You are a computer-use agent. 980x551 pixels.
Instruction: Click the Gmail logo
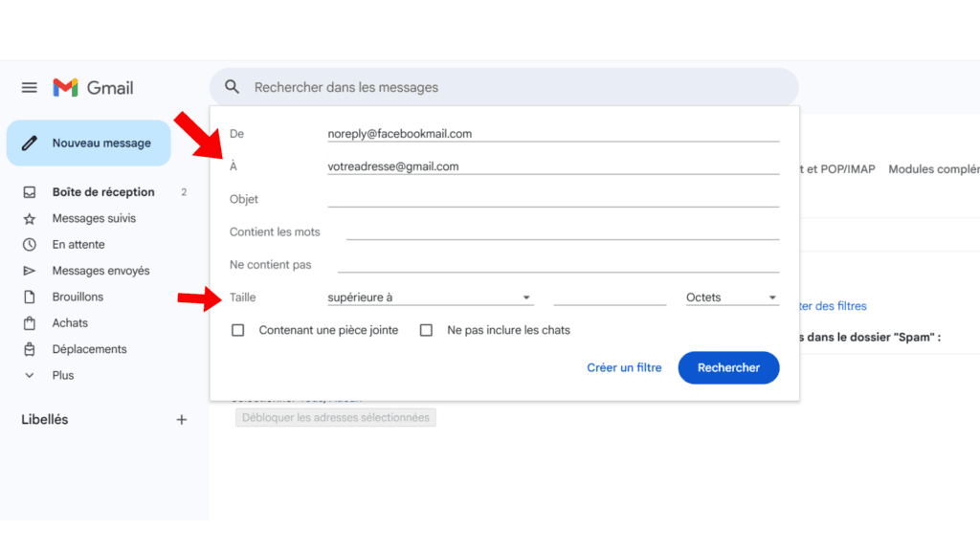(x=93, y=88)
